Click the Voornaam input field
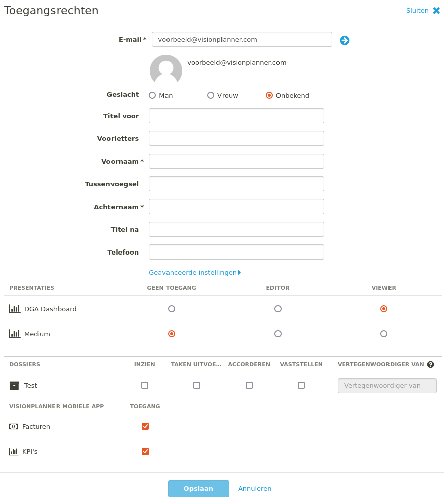 click(237, 161)
